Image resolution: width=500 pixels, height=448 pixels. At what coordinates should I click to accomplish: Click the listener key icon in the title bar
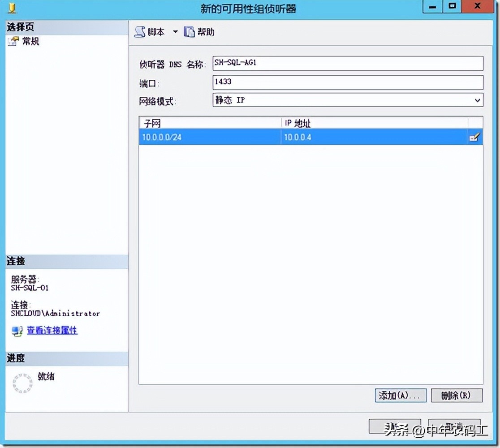point(11,7)
